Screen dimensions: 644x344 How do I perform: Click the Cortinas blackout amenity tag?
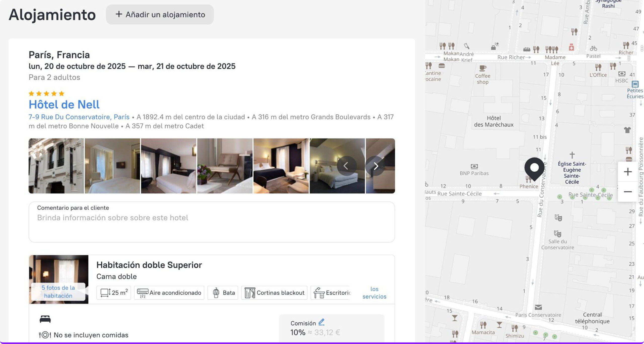click(274, 293)
